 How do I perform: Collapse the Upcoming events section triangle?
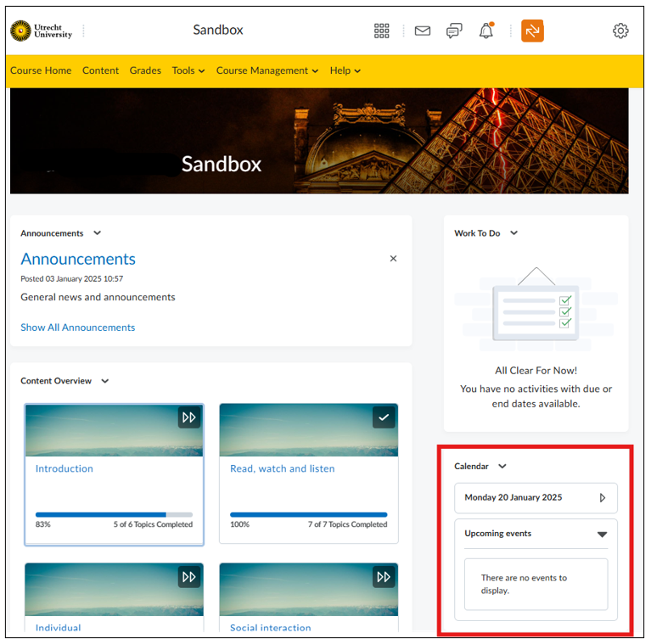pyautogui.click(x=602, y=534)
